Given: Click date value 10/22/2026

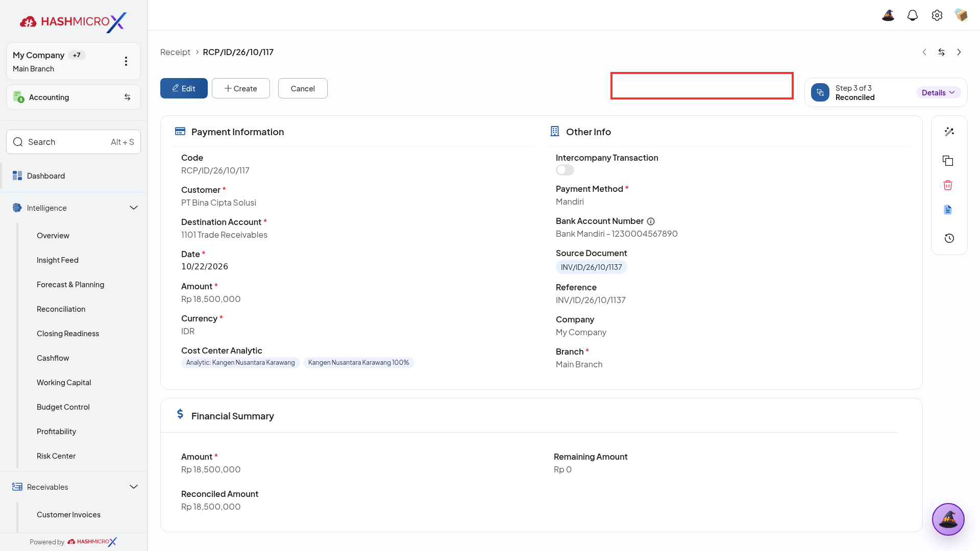Looking at the screenshot, I should pos(205,266).
